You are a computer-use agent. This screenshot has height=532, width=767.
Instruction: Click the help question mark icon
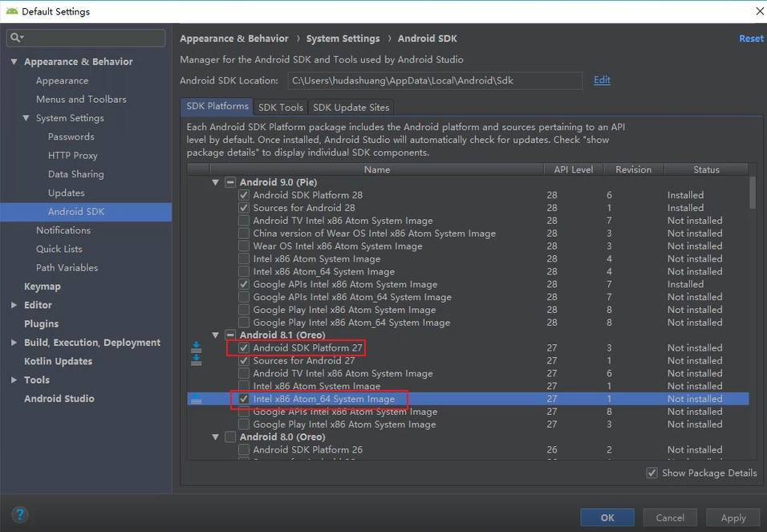click(19, 514)
